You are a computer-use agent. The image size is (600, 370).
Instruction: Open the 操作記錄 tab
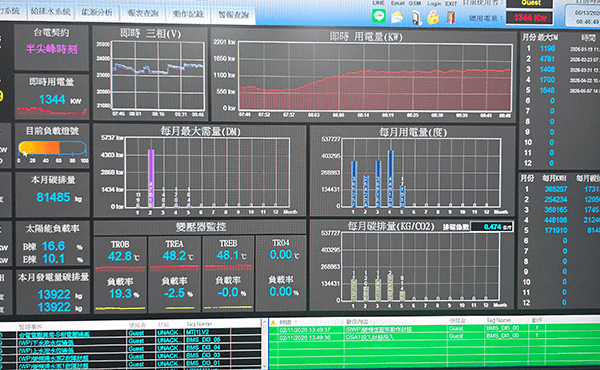pos(188,14)
